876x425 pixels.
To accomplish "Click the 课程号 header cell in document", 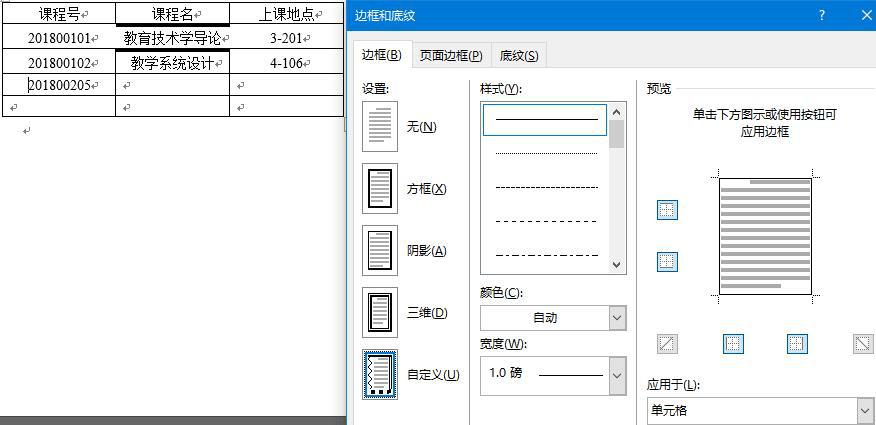I will click(x=59, y=13).
